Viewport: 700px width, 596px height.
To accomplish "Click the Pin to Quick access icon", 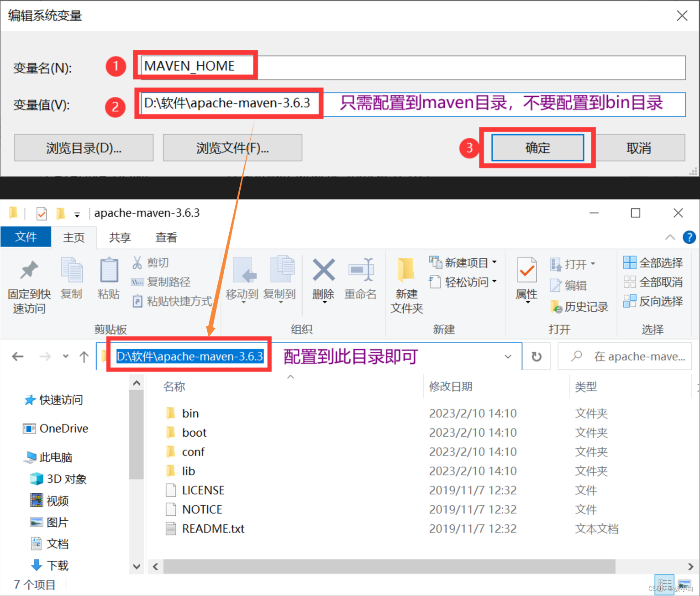I will coord(29,270).
